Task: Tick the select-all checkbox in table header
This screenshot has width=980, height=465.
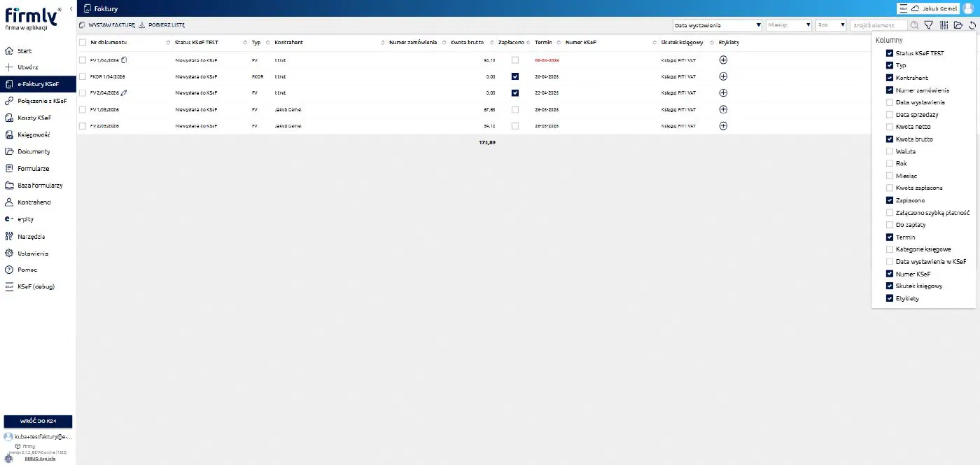Action: click(x=83, y=43)
